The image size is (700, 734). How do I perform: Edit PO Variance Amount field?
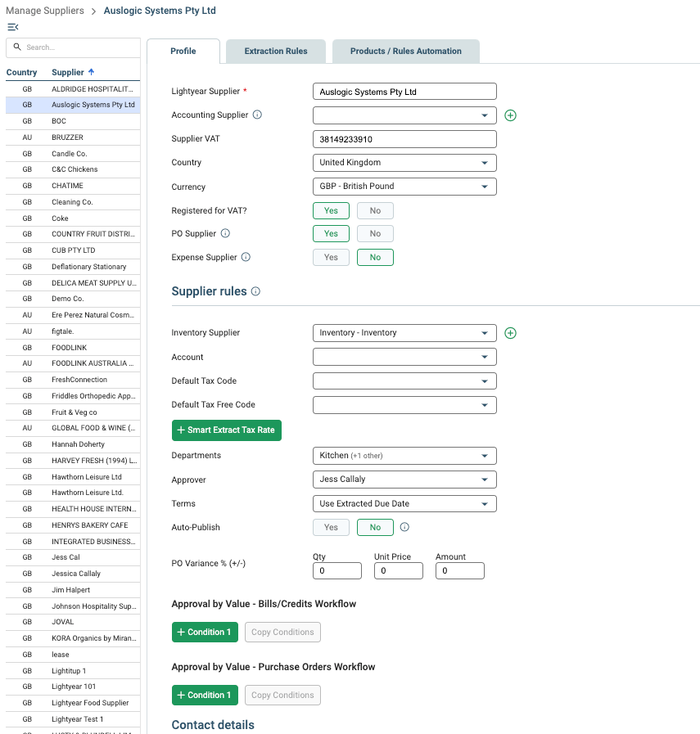coord(460,570)
